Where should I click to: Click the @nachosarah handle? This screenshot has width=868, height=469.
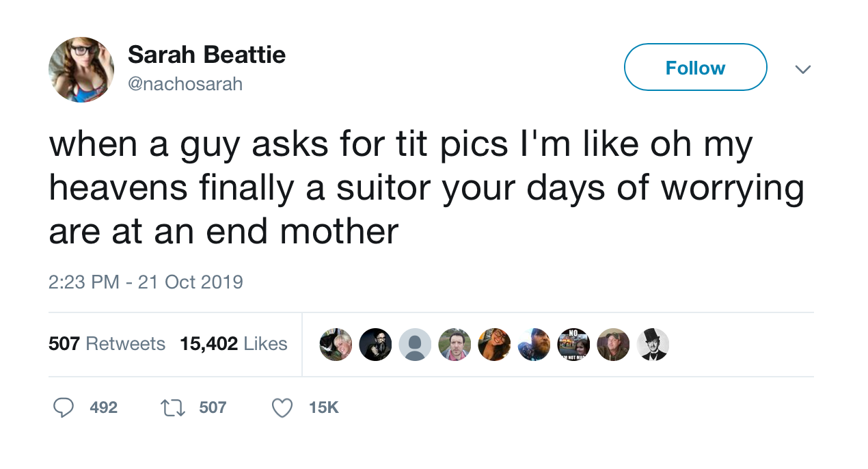click(x=185, y=84)
